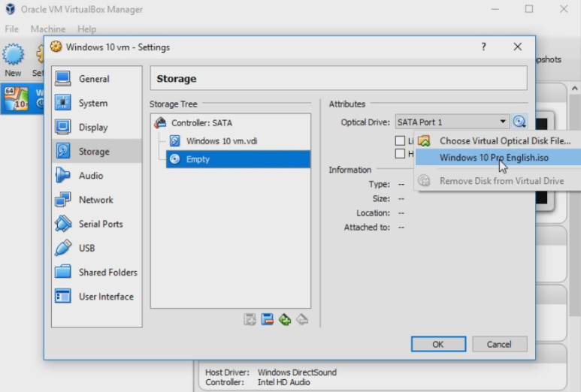Image resolution: width=581 pixels, height=392 pixels.
Task: Click the Cancel button
Action: [x=499, y=344]
